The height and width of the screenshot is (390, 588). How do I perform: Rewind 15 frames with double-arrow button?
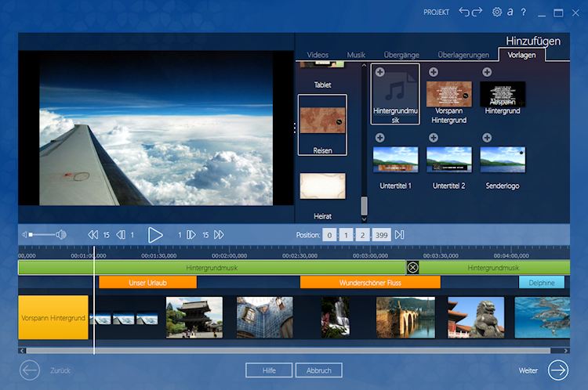coord(93,234)
